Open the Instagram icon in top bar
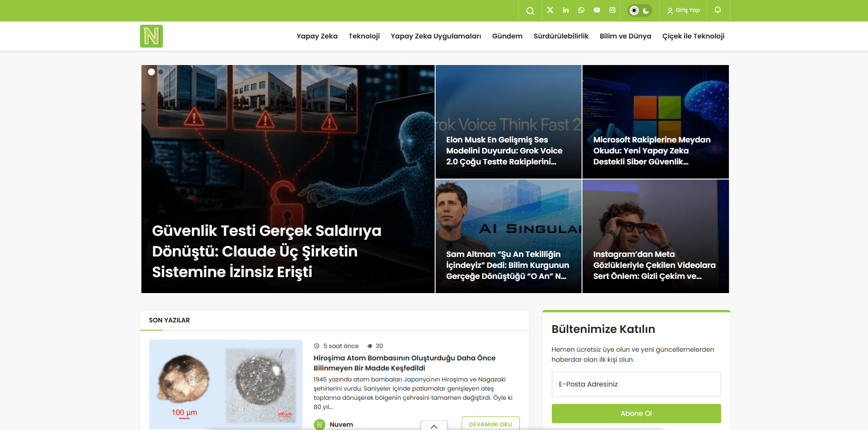The width and height of the screenshot is (868, 430). point(612,10)
